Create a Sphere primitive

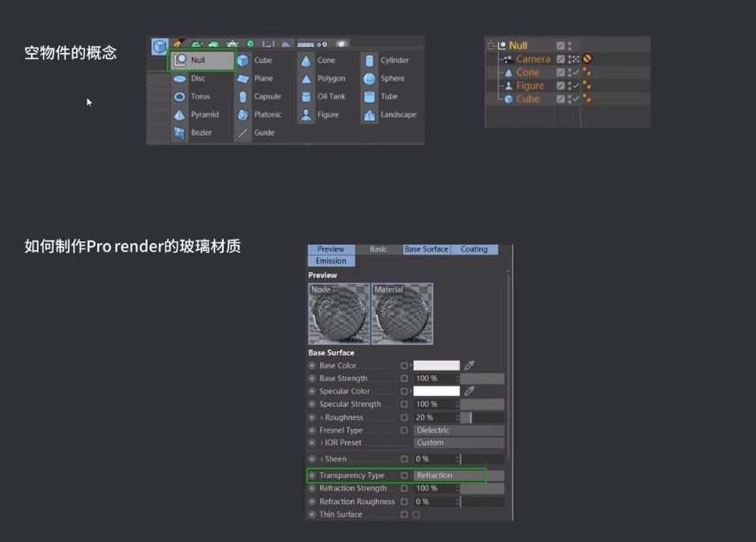[385, 79]
